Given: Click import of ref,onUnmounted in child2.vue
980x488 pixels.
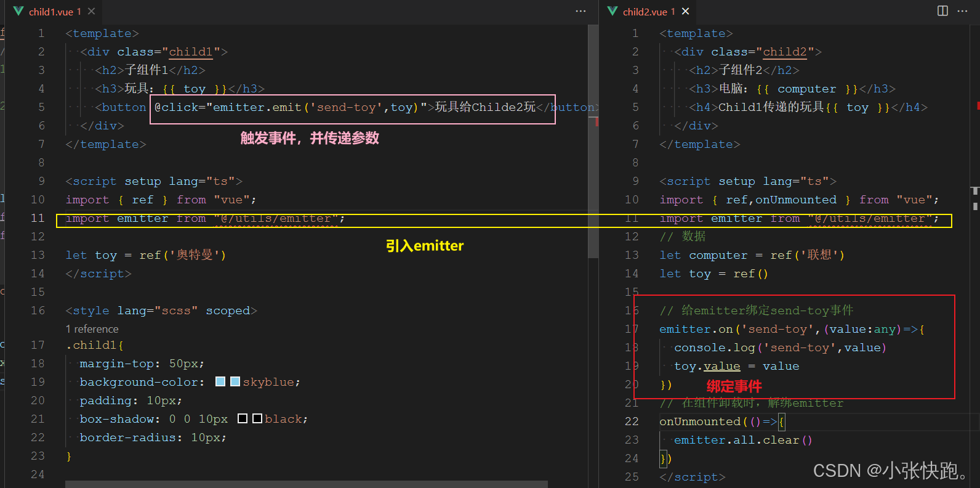Looking at the screenshot, I should pyautogui.click(x=799, y=200).
